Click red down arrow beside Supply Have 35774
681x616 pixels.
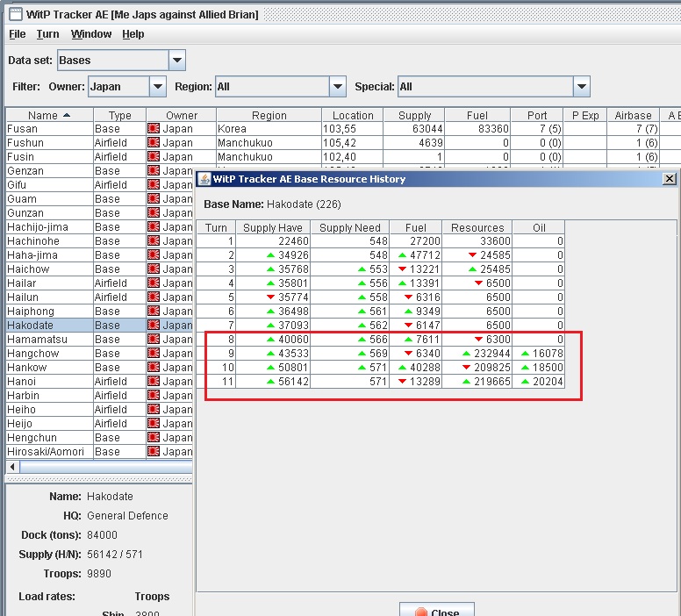270,297
